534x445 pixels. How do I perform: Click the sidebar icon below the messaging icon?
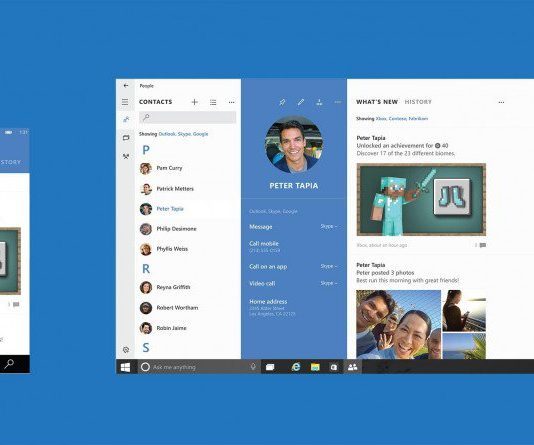tap(126, 156)
